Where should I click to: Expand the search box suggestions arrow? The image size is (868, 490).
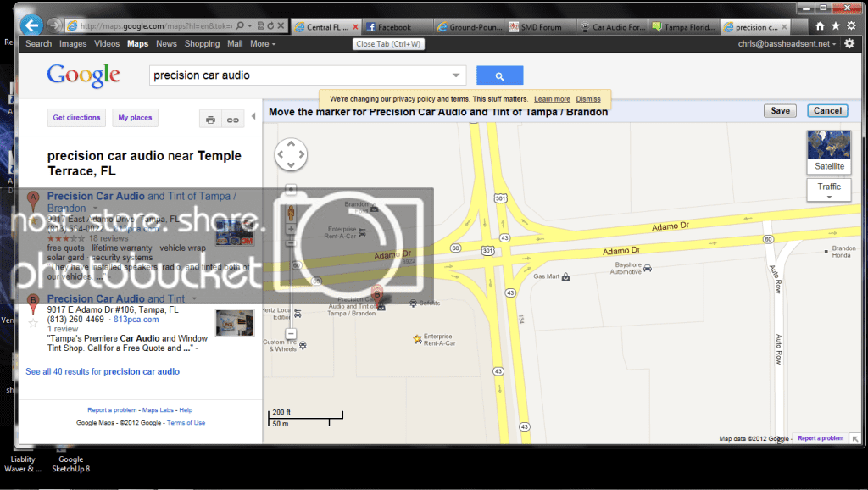point(455,75)
